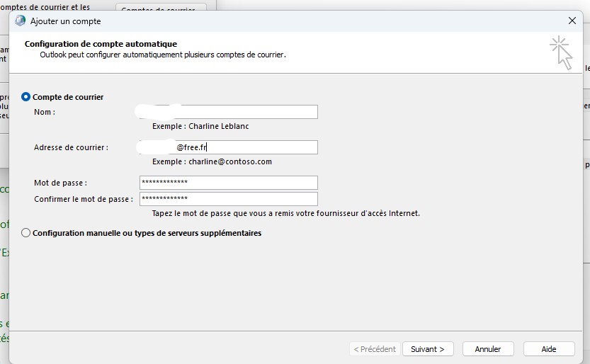
Task: Open help with the Aide button
Action: tap(549, 349)
